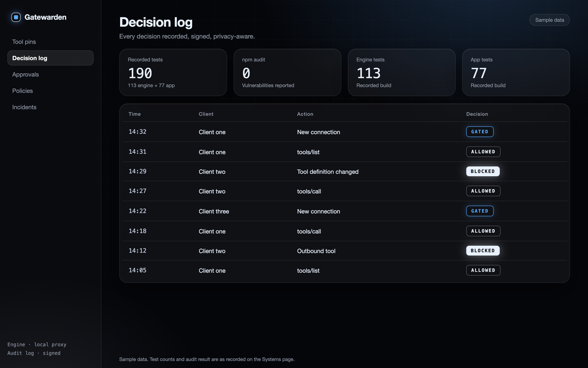Click the ALLOWED badge at 14:31
The image size is (588, 368).
click(x=483, y=152)
